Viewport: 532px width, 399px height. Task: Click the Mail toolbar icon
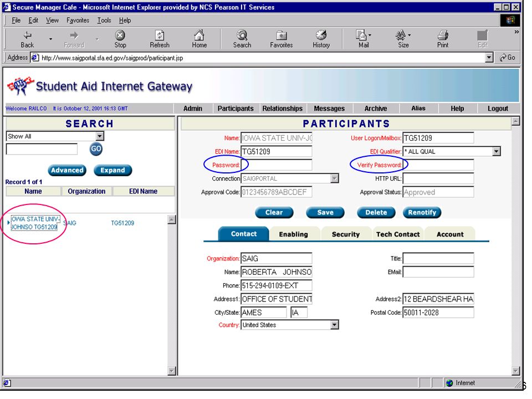coord(362,39)
